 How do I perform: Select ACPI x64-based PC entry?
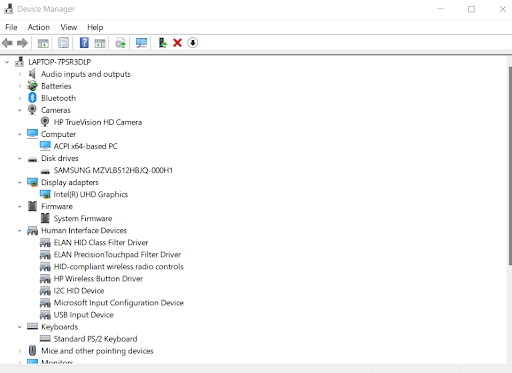[x=86, y=146]
